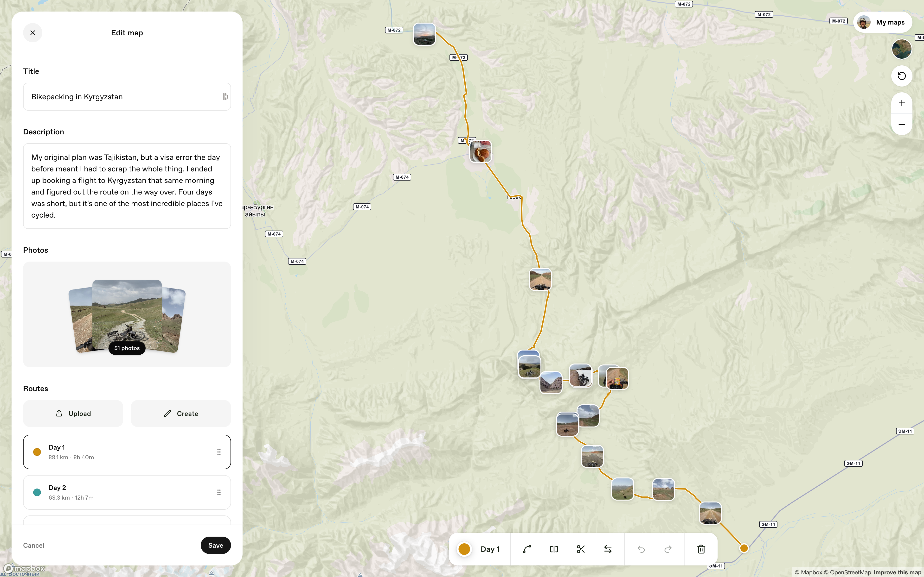Open the route split tool

pos(554,549)
